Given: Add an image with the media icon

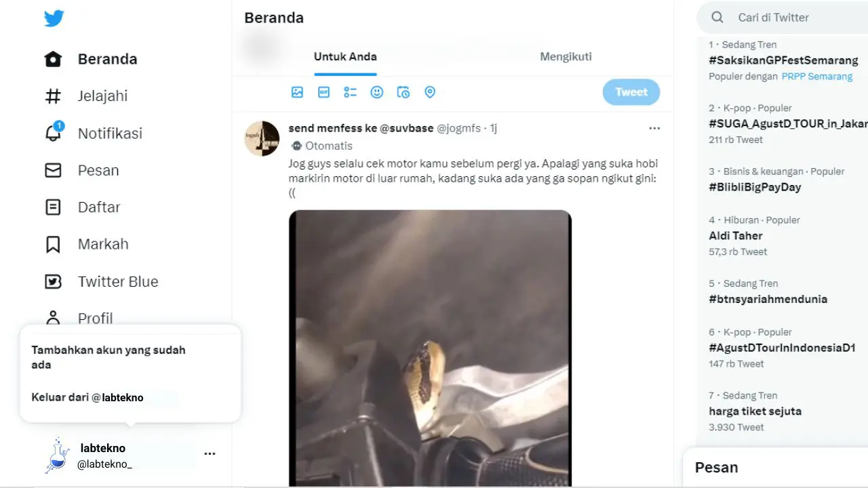Looking at the screenshot, I should pos(297,92).
